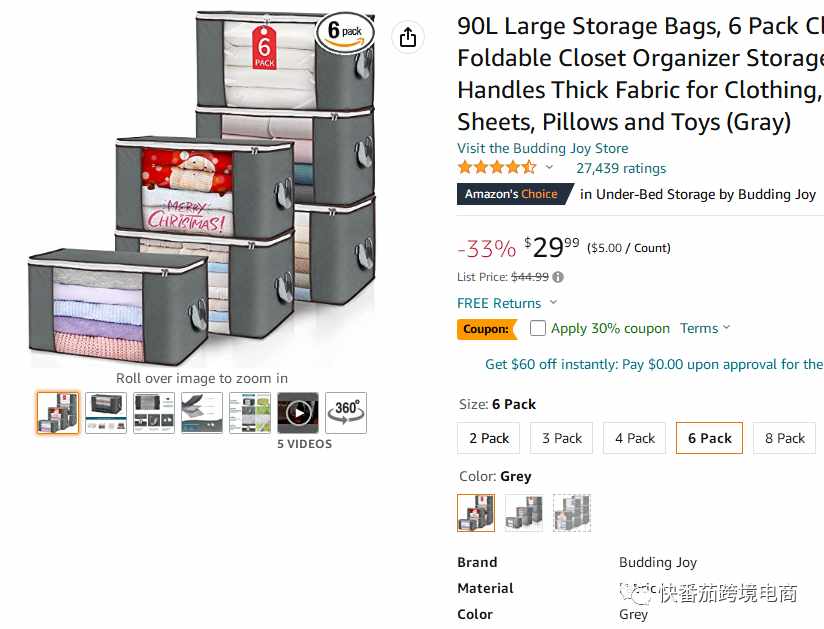Select the first product image thumbnail
The height and width of the screenshot is (629, 824).
(58, 413)
